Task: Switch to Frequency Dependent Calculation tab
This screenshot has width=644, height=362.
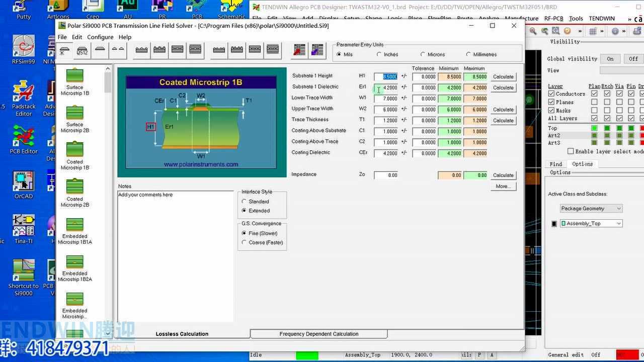Action: (318, 334)
